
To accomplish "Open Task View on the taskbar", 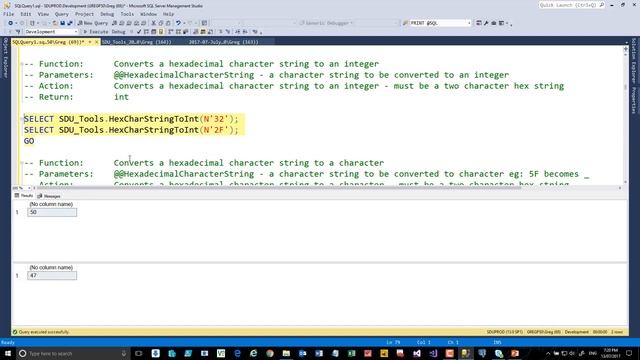I will click(139, 353).
